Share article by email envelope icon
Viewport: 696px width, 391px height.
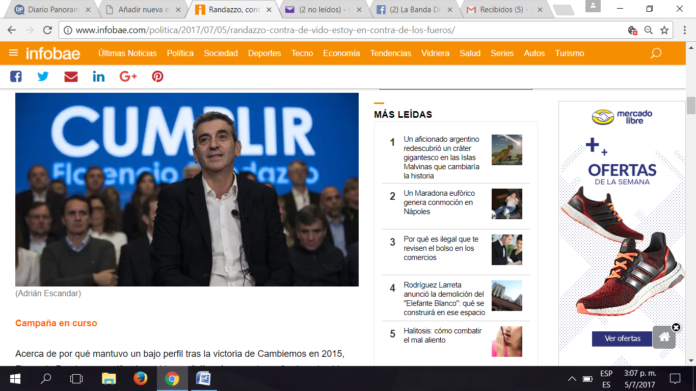(71, 77)
